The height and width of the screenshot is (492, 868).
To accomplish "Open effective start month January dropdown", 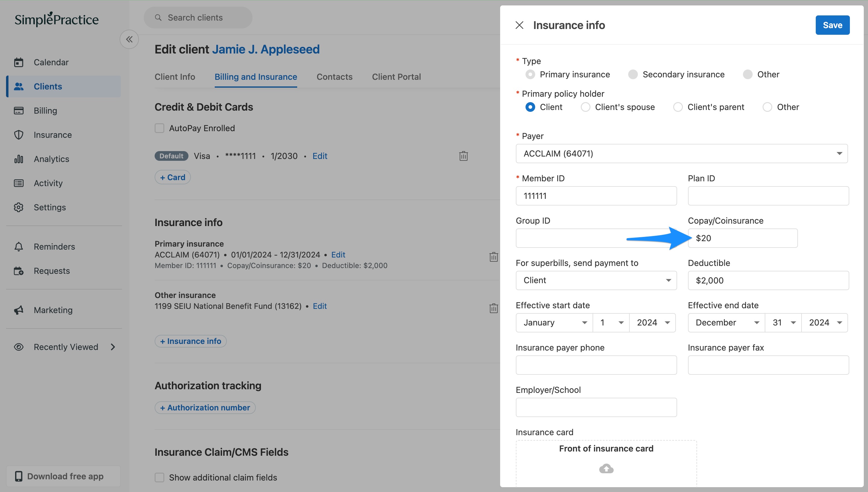I will tap(554, 322).
